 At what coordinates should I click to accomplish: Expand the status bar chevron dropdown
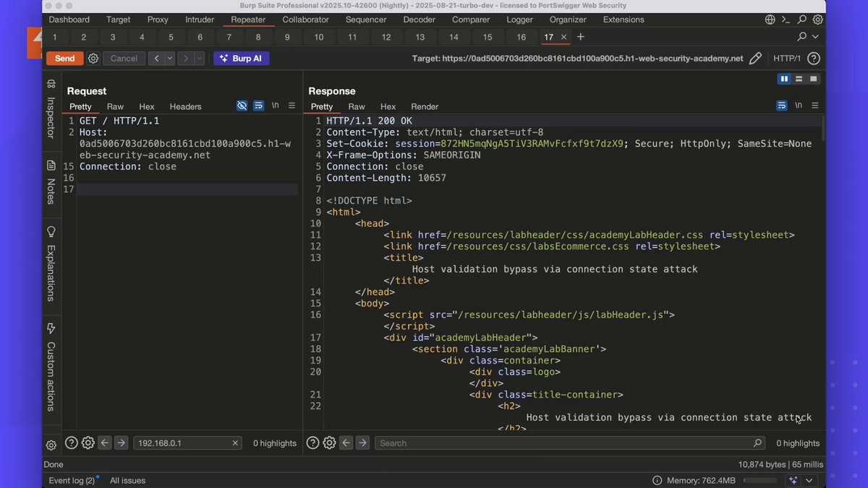point(809,481)
